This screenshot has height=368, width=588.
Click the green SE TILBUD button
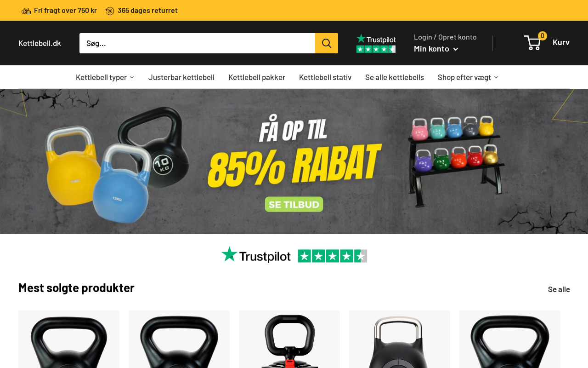(294, 204)
